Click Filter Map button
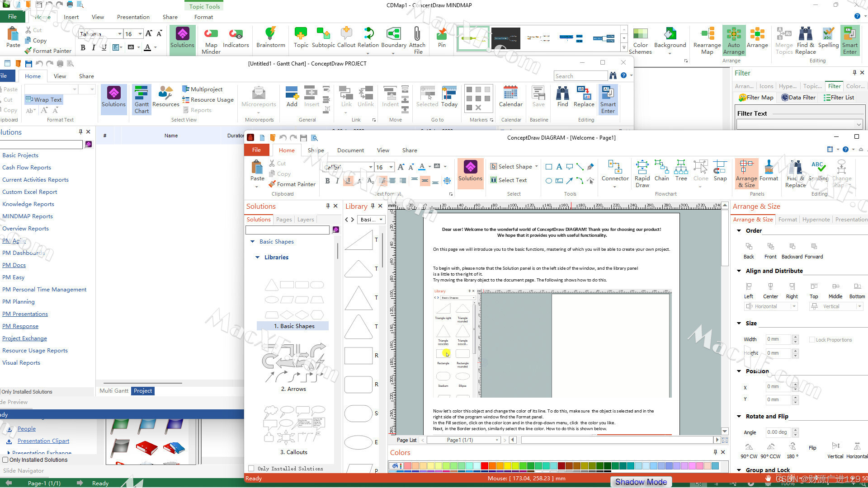Screen dimensions: 868x488 pos(756,98)
